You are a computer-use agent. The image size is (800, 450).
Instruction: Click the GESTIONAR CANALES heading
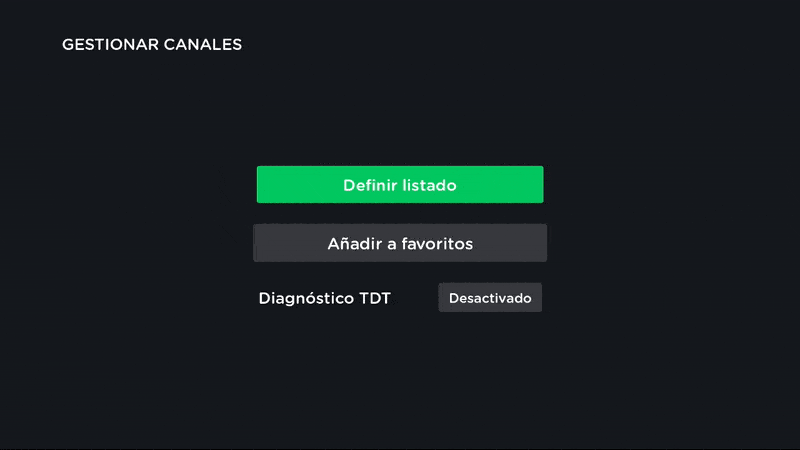point(152,45)
